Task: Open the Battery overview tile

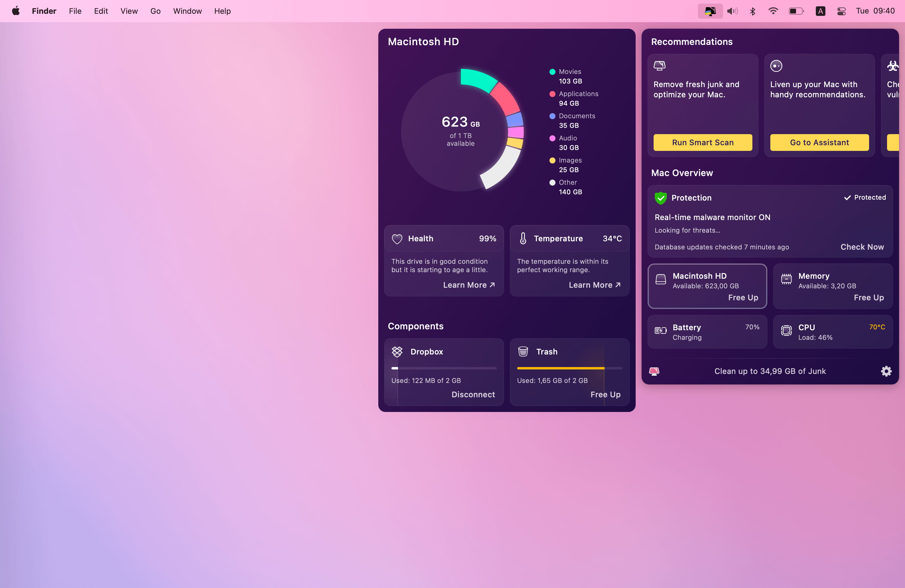Action: tap(707, 332)
